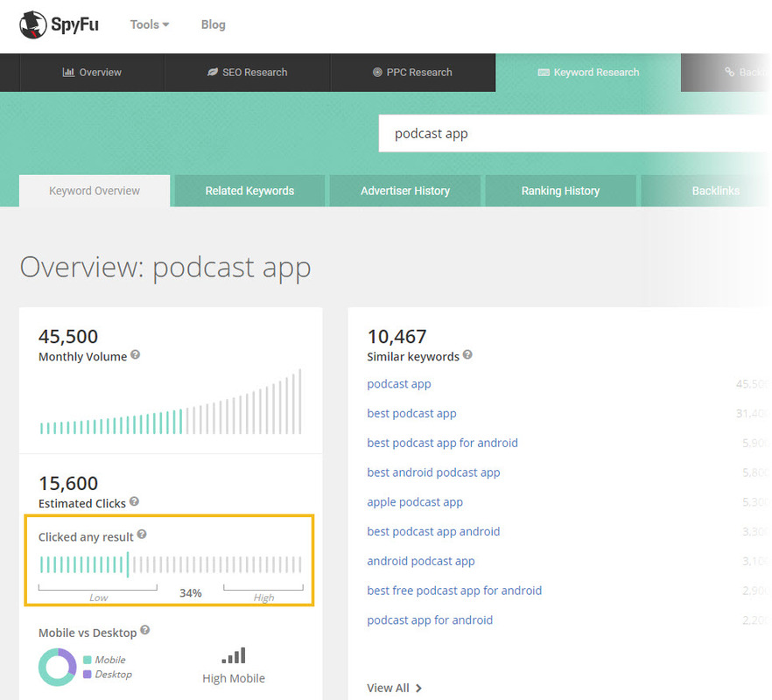
Task: Click help icon next to Clicked any result
Action: pos(142,535)
